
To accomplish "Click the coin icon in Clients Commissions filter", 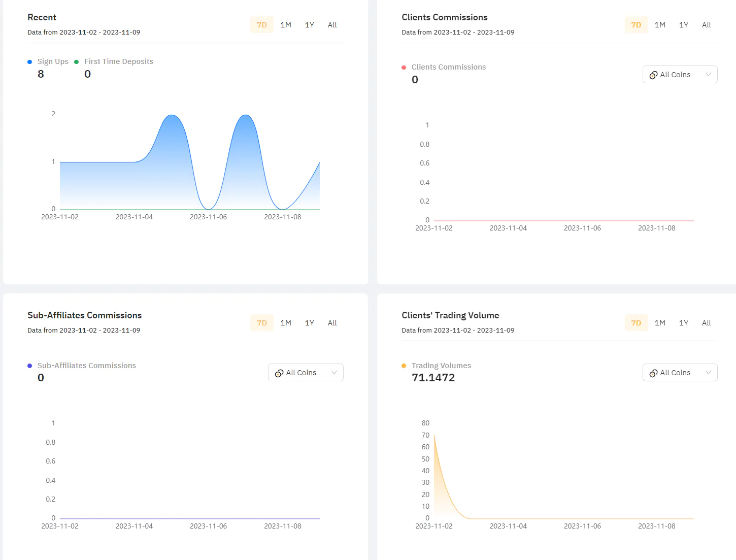I will [654, 75].
